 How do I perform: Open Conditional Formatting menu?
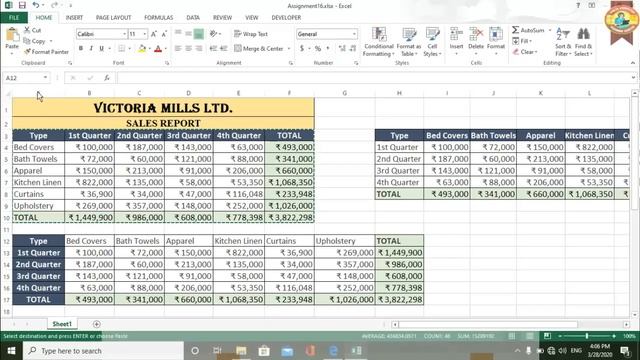pyautogui.click(x=379, y=42)
